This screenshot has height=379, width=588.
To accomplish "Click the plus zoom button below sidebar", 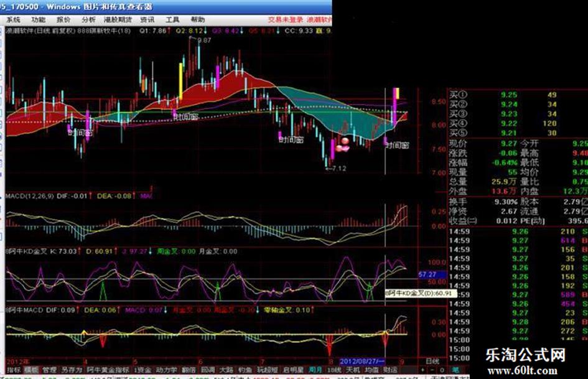I will tap(424, 370).
